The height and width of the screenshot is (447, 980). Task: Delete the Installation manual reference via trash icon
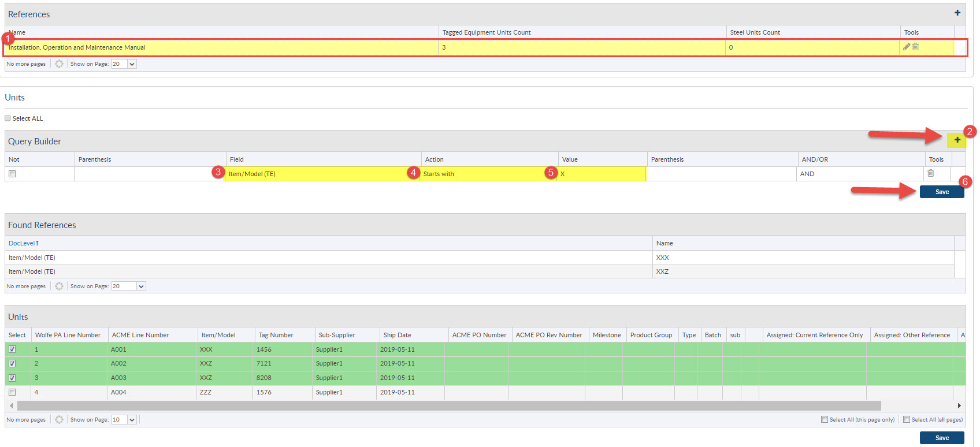click(x=915, y=47)
